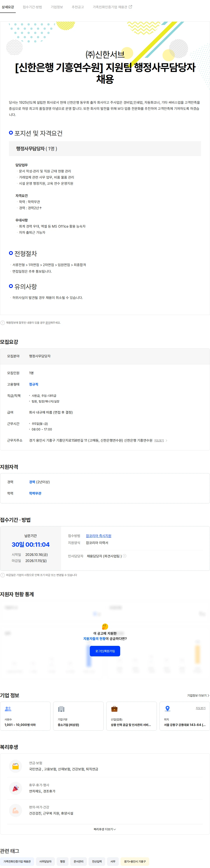
Task: Click the 마감일 2026.11.15(일) date
Action: pyautogui.click(x=36, y=561)
